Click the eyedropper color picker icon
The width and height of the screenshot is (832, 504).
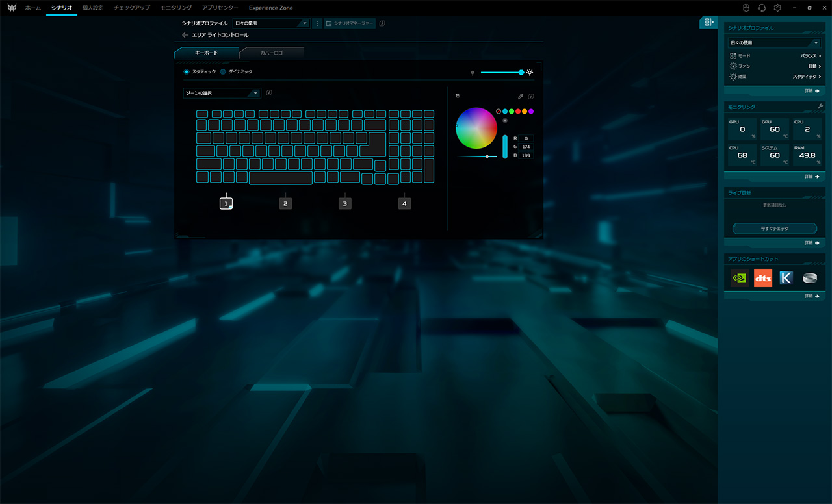tap(521, 96)
